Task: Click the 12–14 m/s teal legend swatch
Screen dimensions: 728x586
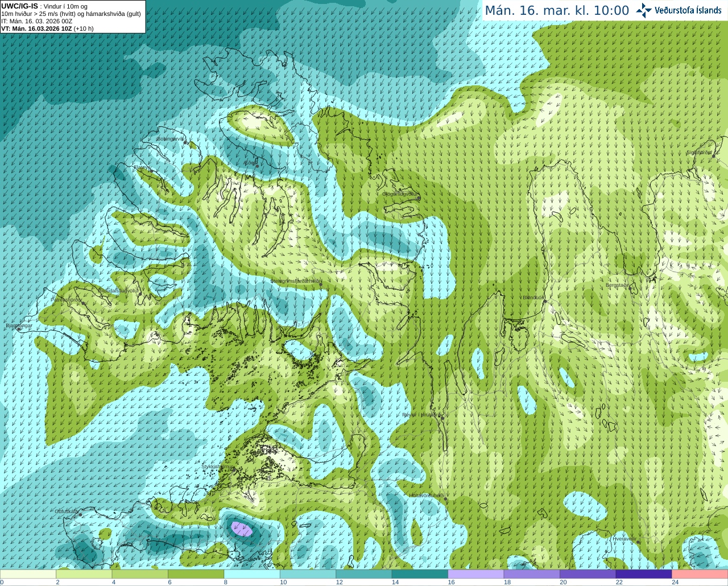Action: coord(364,574)
